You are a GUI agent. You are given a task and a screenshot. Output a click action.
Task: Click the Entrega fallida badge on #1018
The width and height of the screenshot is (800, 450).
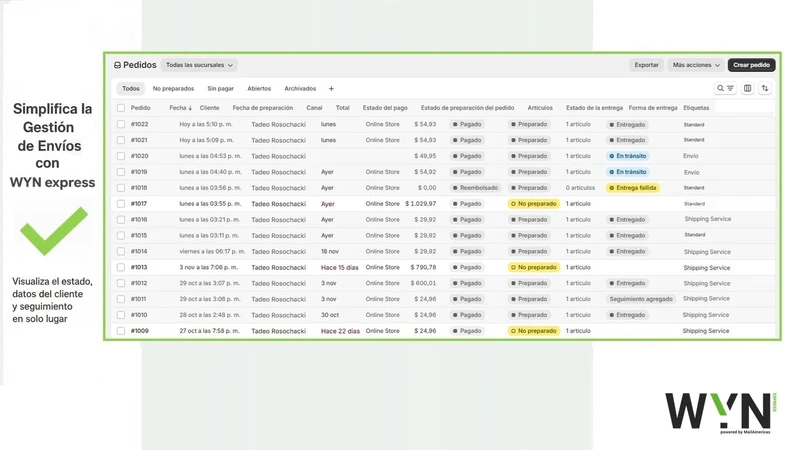point(633,188)
